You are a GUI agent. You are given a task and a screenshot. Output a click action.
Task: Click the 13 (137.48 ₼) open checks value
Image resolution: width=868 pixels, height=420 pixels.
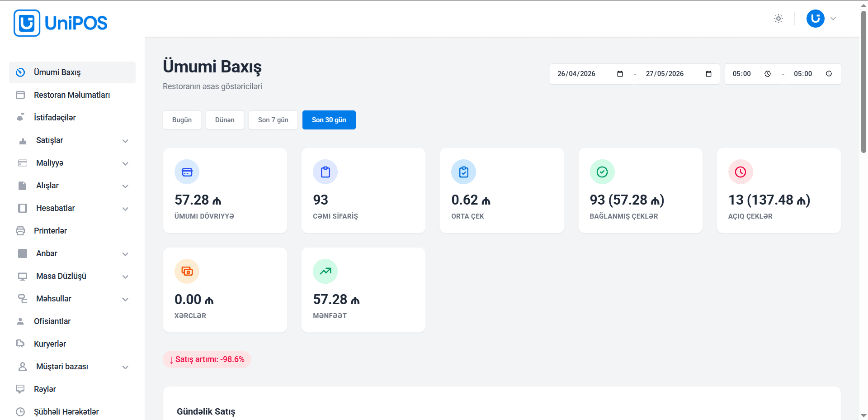pyautogui.click(x=769, y=200)
